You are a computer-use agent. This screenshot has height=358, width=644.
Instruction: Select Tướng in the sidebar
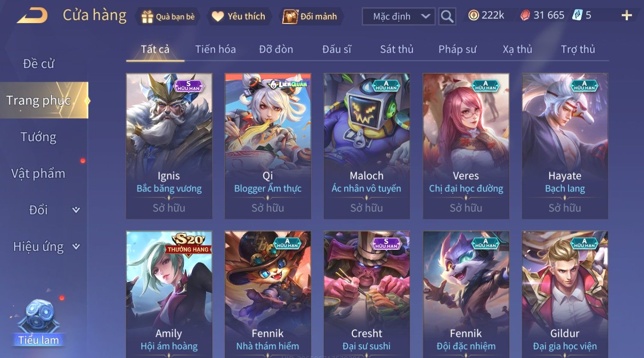[x=38, y=137]
